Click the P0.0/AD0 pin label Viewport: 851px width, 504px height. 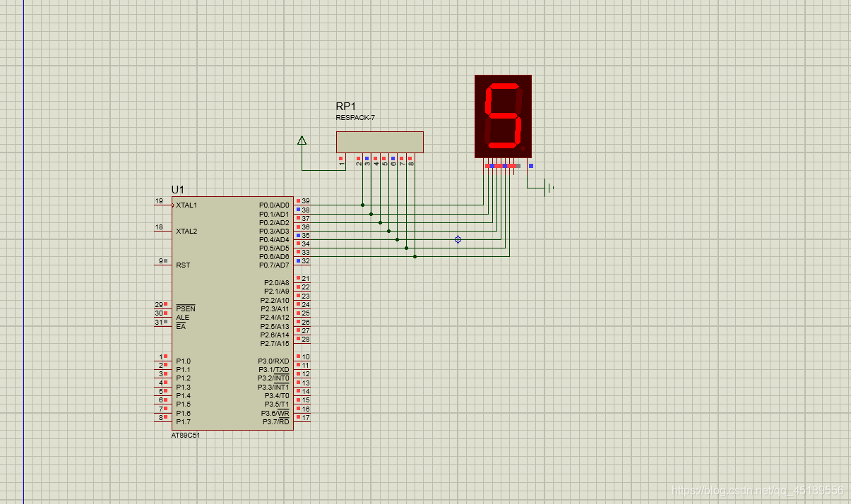tap(274, 205)
